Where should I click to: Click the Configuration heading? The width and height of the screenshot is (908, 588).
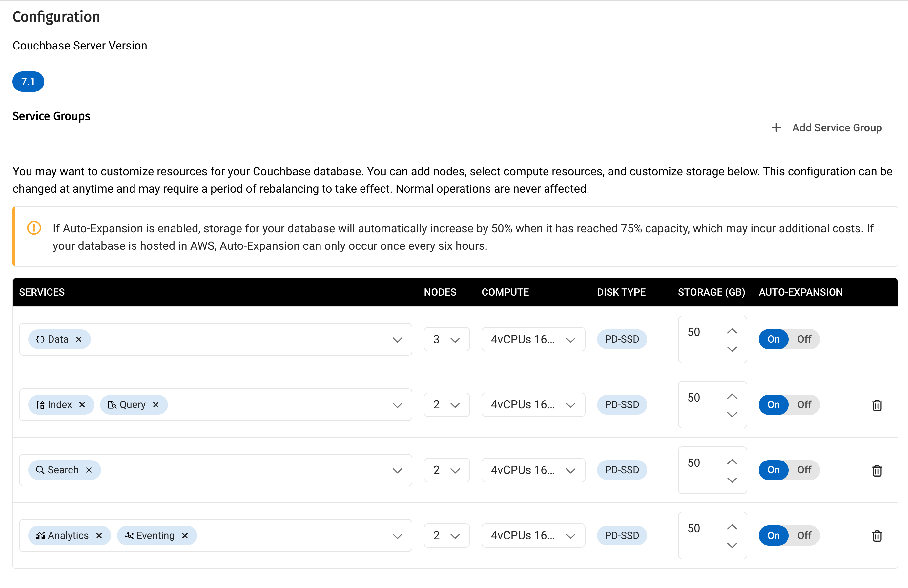tap(56, 17)
